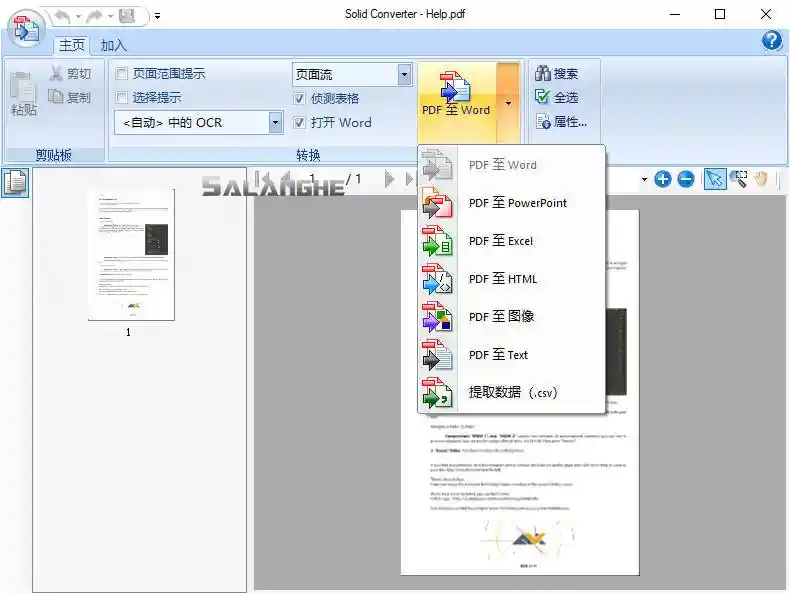Select PDF 至 图像 menu item
Image resolution: width=790 pixels, height=594 pixels.
(x=511, y=316)
